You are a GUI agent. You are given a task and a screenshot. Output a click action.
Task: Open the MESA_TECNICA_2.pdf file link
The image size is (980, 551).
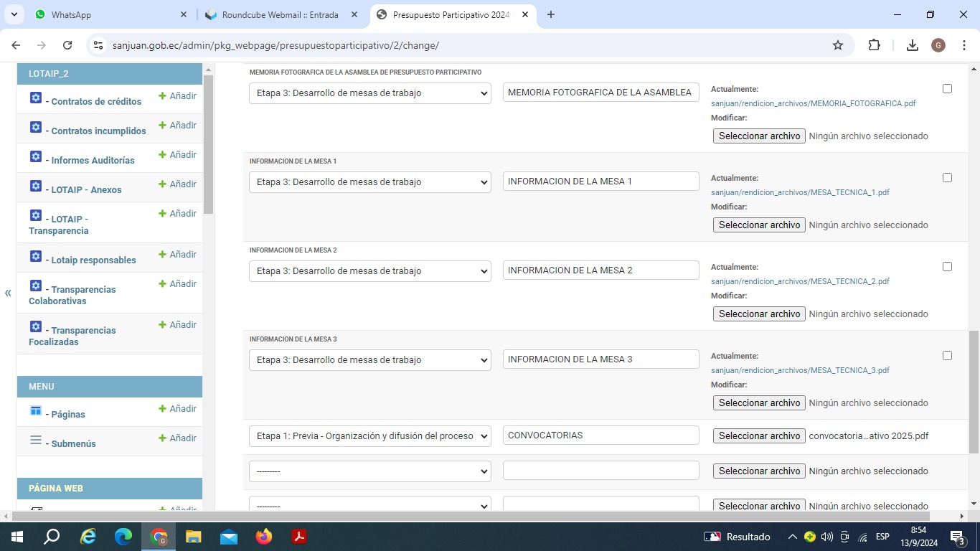[800, 281]
